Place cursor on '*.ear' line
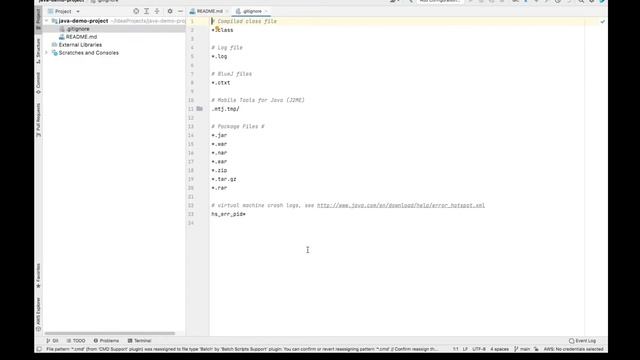The height and width of the screenshot is (360, 640). click(219, 162)
